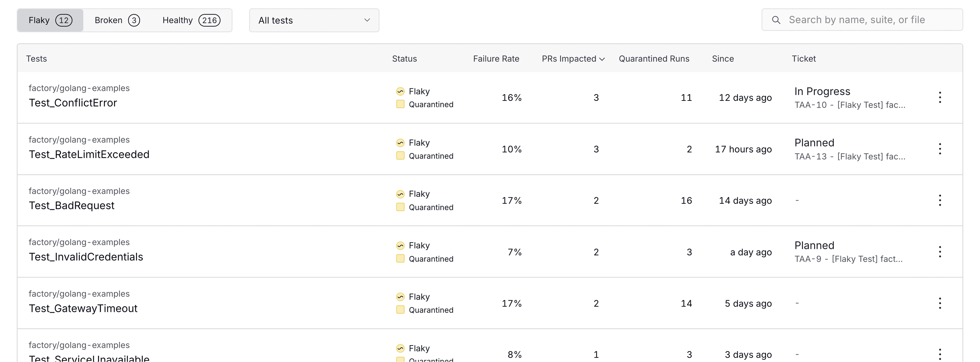
Task: Click the 8% failure rate value
Action: (514, 355)
